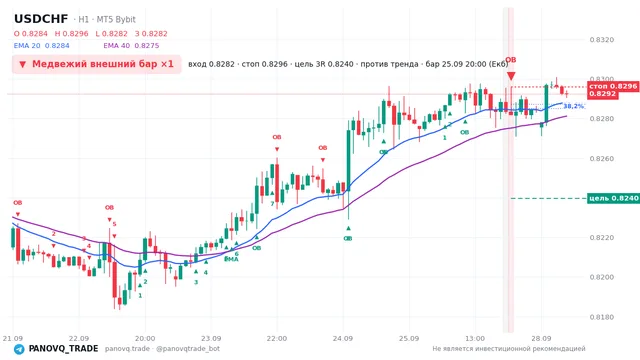Click the 'H1 · MT5 Bybit' timeframe label
This screenshot has width=640, height=360.
click(107, 19)
